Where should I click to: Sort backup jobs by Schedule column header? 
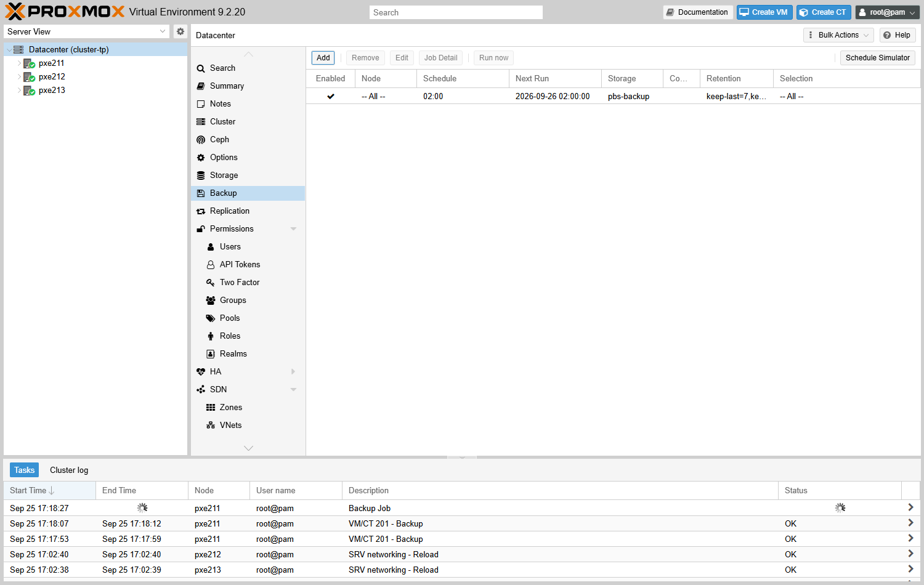point(463,79)
